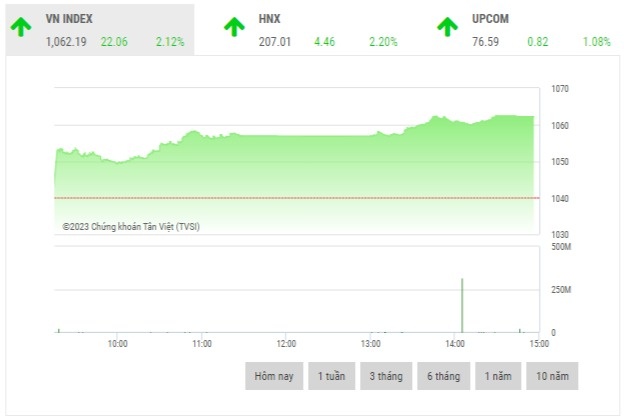Screen dimensions: 624x417
Task: Select the 1 tuần time range
Action: click(331, 376)
